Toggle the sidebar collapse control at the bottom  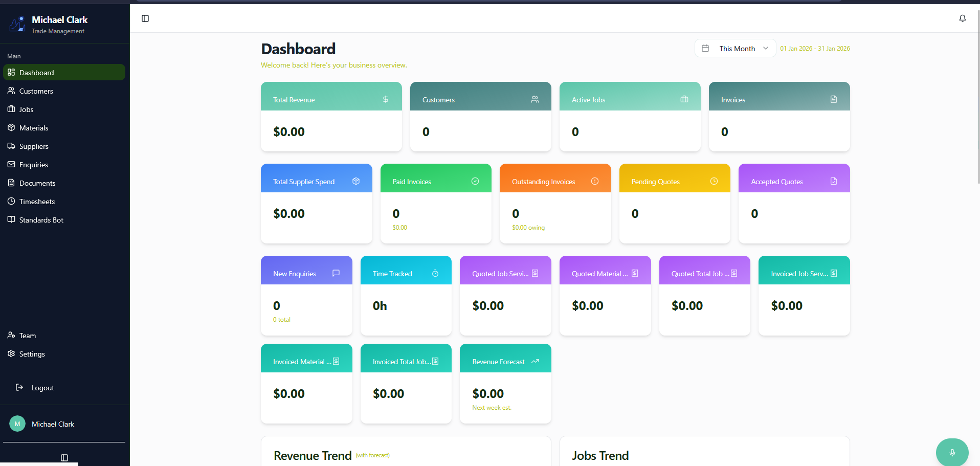pyautogui.click(x=64, y=457)
